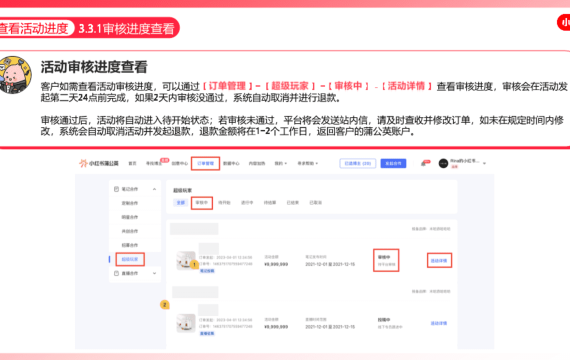Click the pink mascot avatar on the slide

point(15,75)
